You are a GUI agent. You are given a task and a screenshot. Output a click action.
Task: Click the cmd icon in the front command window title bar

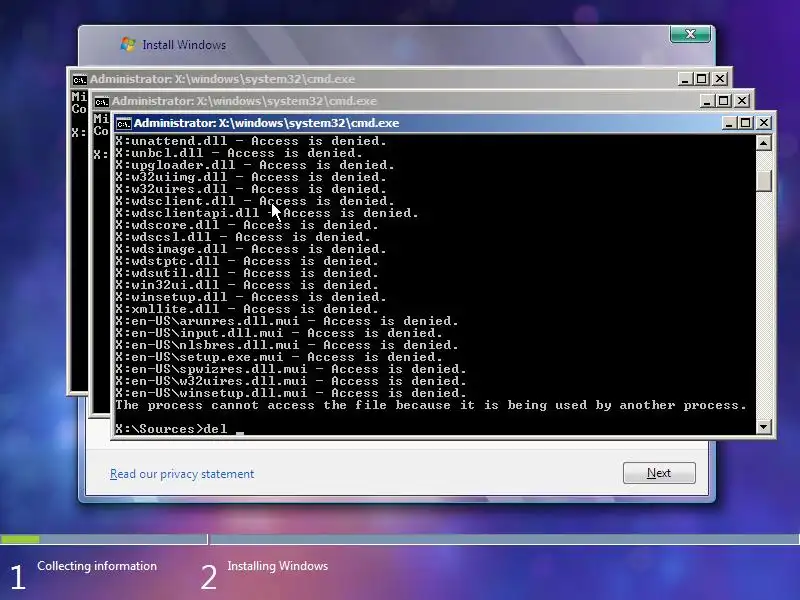(123, 123)
